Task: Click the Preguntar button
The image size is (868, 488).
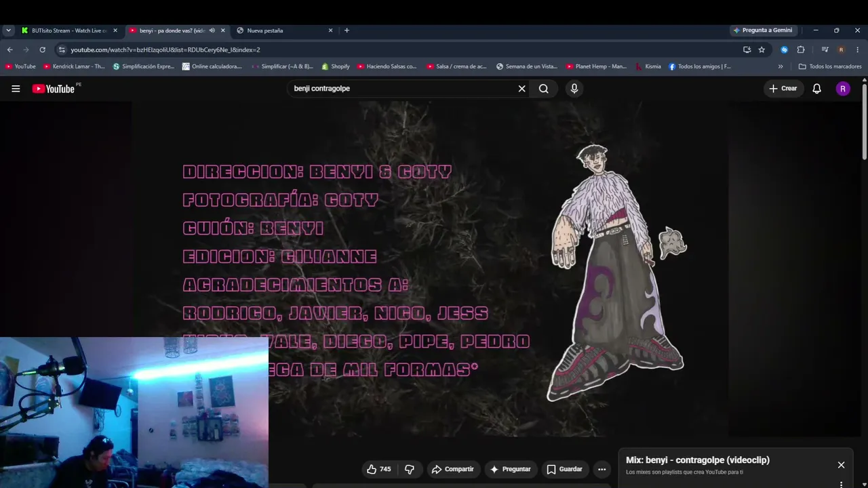Action: click(511, 469)
